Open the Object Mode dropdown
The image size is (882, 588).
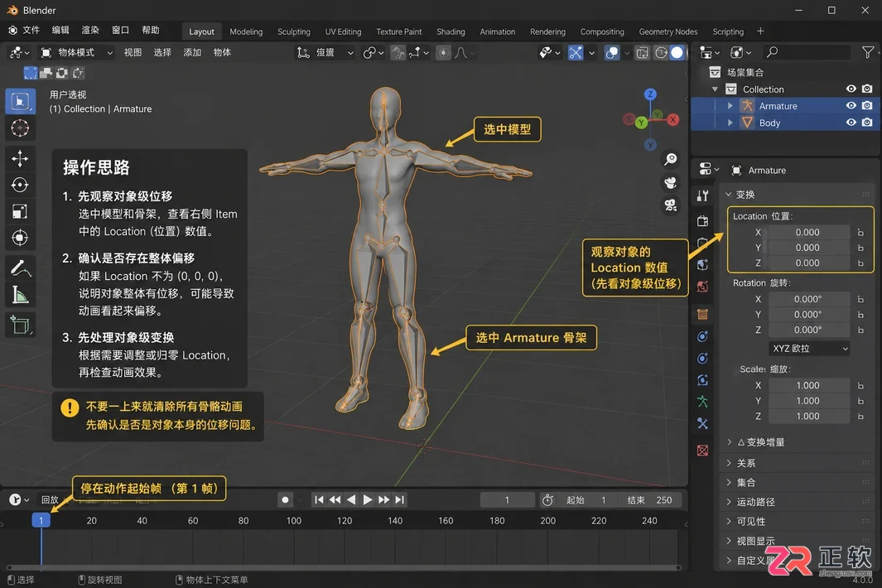[76, 53]
